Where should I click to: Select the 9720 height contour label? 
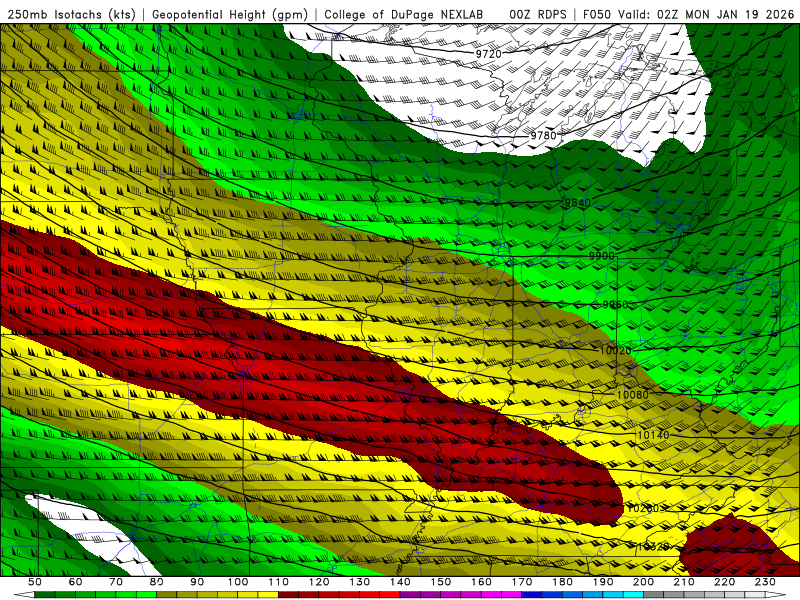click(x=488, y=53)
